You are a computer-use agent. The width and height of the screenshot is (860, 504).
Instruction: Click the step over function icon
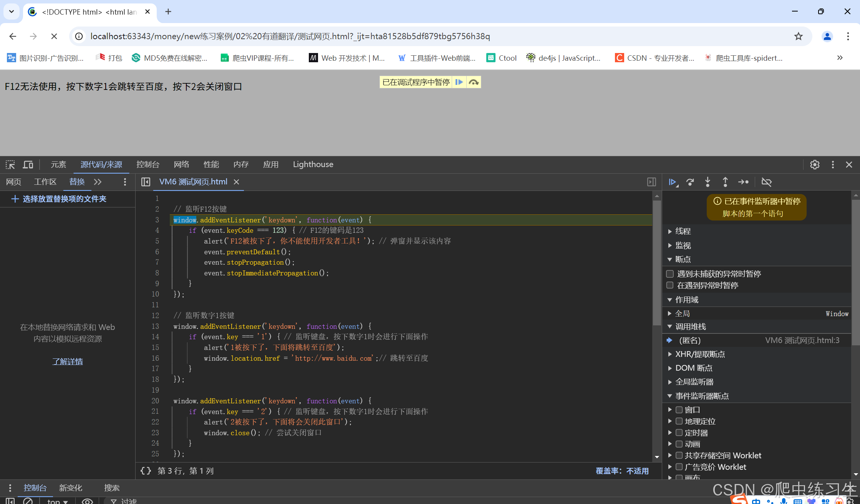690,182
